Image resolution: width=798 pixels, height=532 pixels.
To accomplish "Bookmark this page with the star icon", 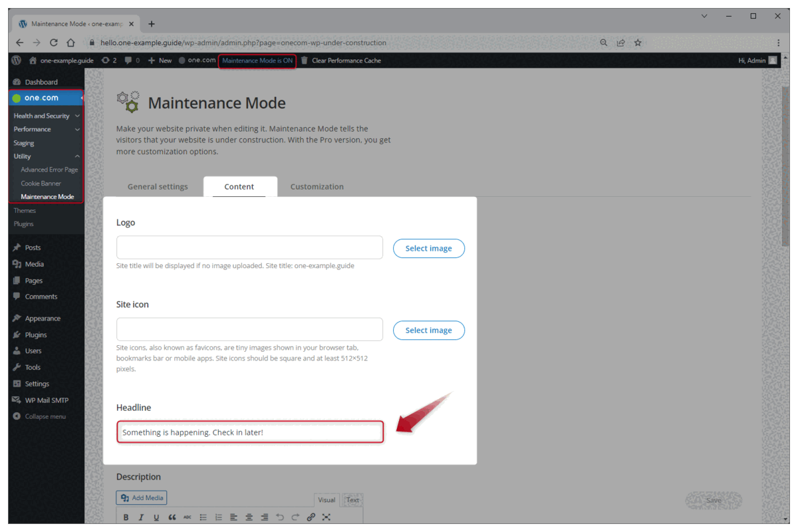I will point(638,43).
